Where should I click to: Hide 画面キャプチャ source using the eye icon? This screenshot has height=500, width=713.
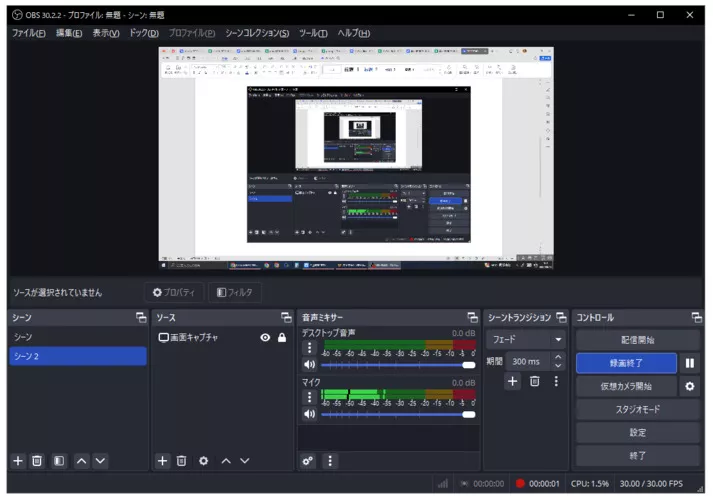(265, 338)
